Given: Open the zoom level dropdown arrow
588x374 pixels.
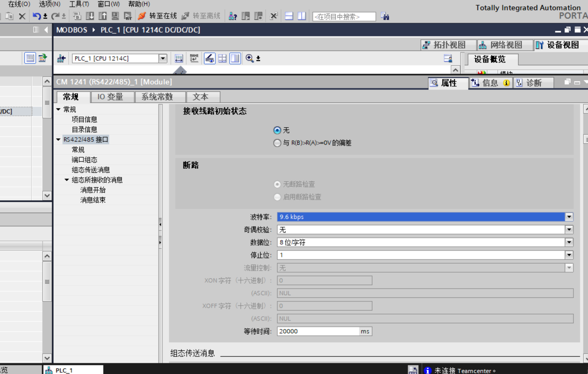Looking at the screenshot, I should tap(258, 59).
